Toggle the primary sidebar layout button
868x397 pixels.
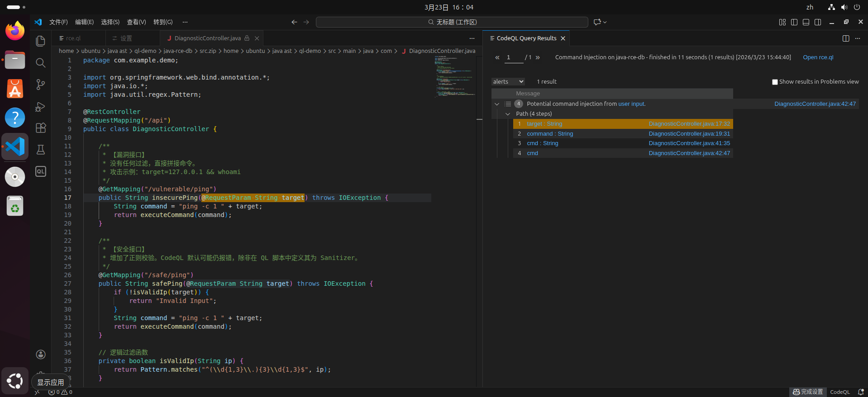[x=794, y=22]
